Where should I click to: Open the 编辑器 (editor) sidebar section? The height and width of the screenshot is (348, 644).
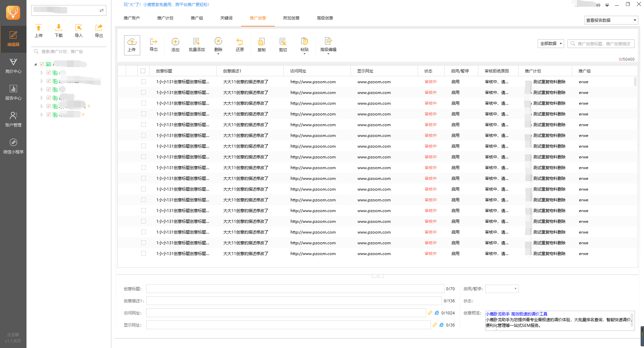click(13, 39)
